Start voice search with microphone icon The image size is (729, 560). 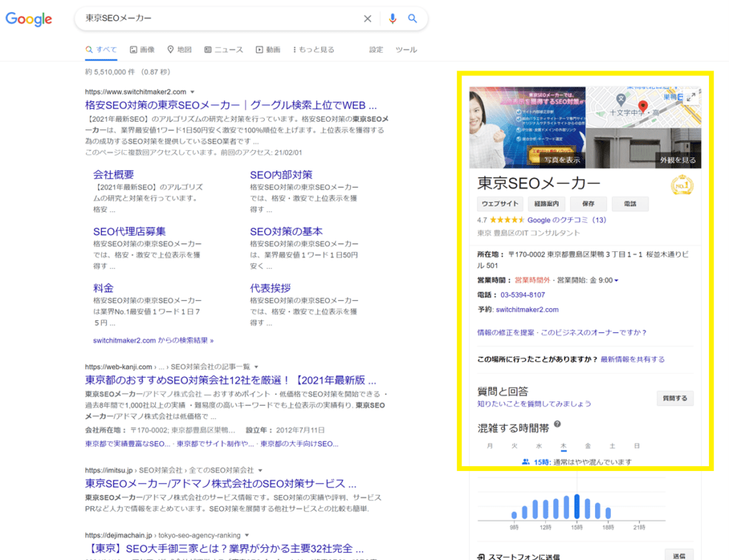point(392,19)
